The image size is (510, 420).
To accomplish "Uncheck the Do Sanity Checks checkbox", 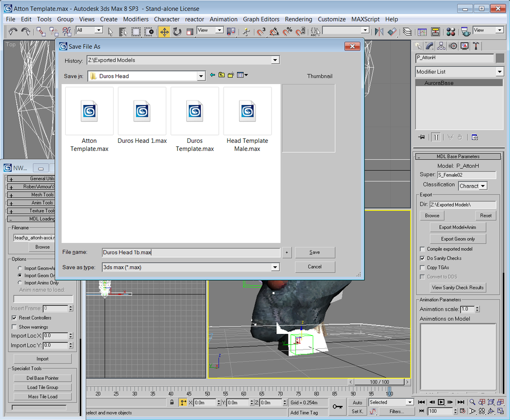I will coord(422,258).
